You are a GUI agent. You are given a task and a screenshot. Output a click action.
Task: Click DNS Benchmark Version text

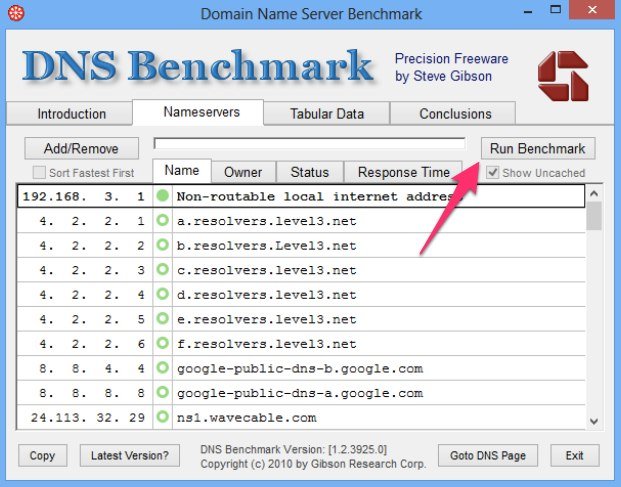293,449
